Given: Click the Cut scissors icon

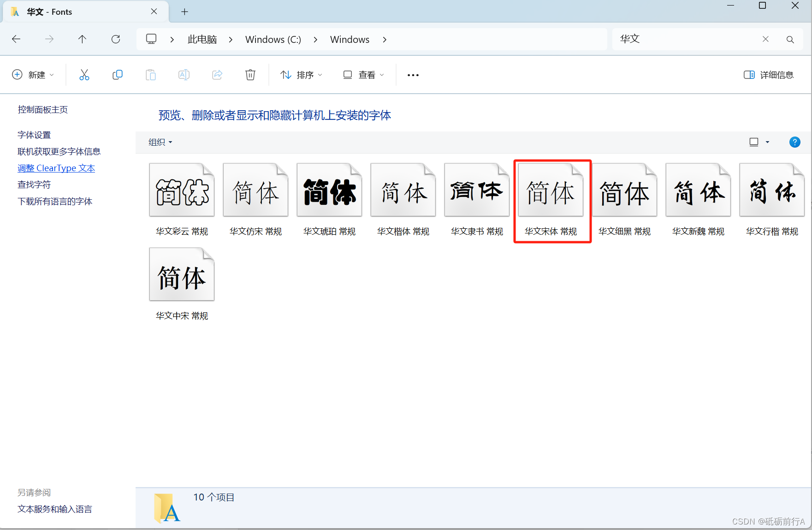Looking at the screenshot, I should click(x=84, y=75).
